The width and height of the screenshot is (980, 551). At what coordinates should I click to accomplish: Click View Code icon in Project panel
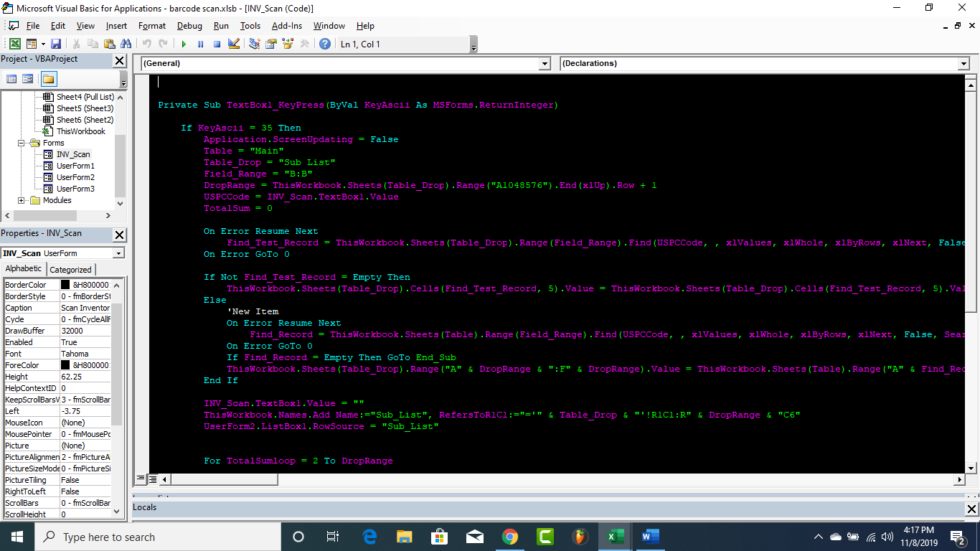pyautogui.click(x=11, y=79)
